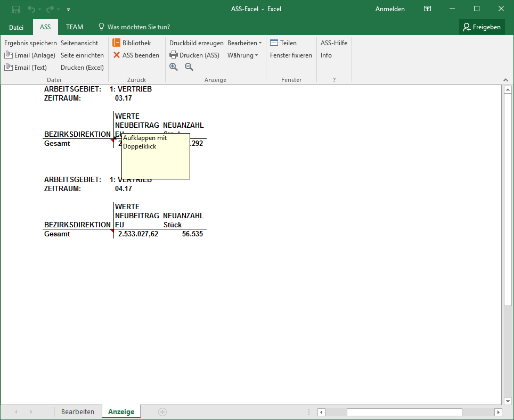
Task: Click the lightbulb tell-me icon
Action: pyautogui.click(x=102, y=27)
